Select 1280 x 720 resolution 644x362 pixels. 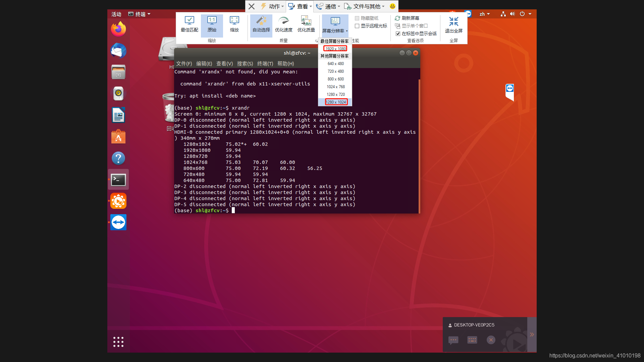[x=336, y=95]
